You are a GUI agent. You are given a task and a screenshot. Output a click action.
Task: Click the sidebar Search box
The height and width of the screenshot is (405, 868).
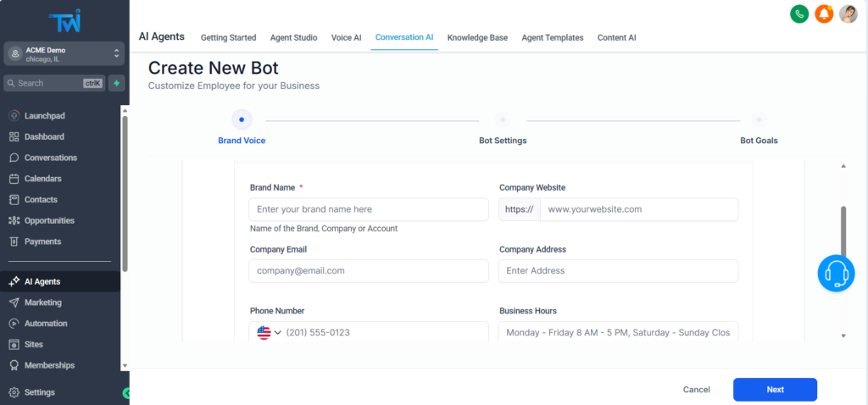pyautogui.click(x=54, y=83)
